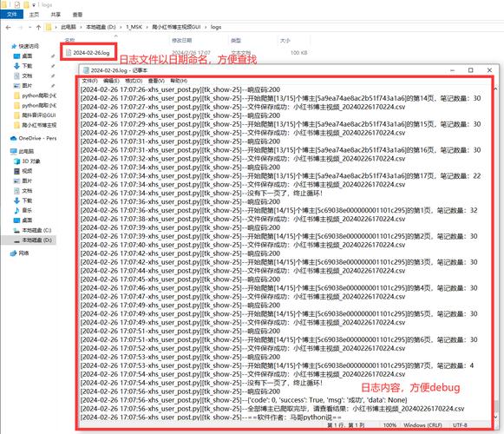
Task: Open the 文档 icon under 此电脑
Action: tap(17, 191)
